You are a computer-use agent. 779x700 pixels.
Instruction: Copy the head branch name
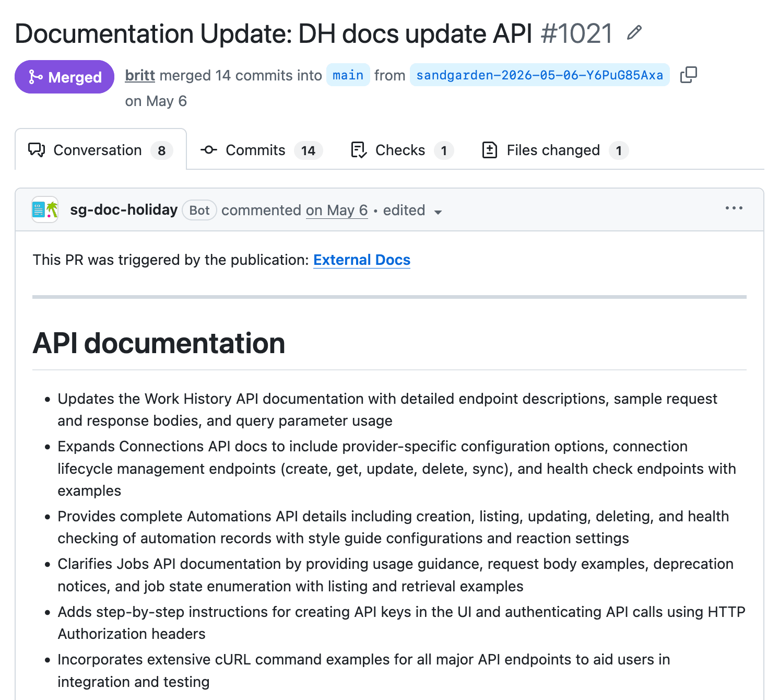(689, 75)
